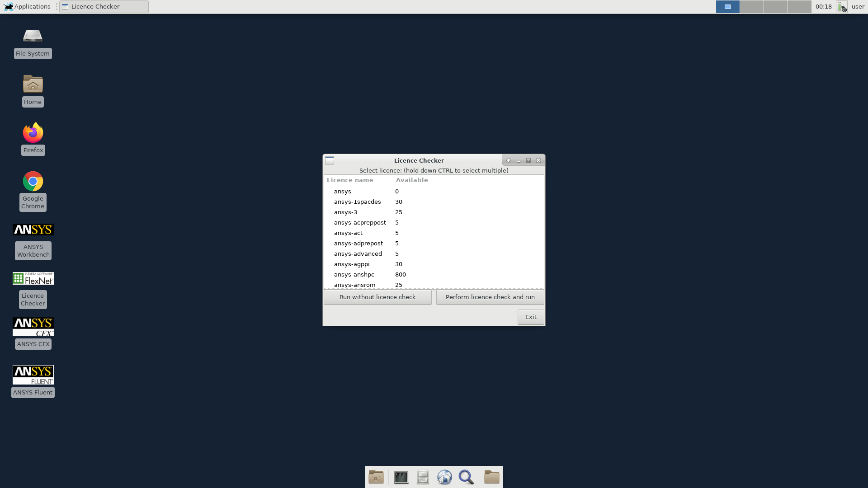The height and width of the screenshot is (488, 868).
Task: Sort by the Available column header
Action: 412,180
